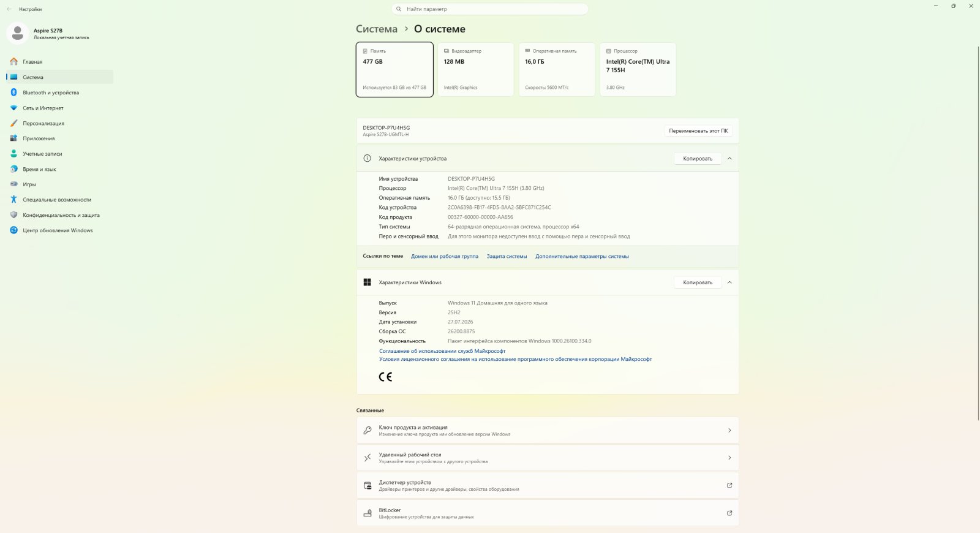Open Домен или рабочая группа link
Screen dimensions: 980x533
tap(445, 257)
